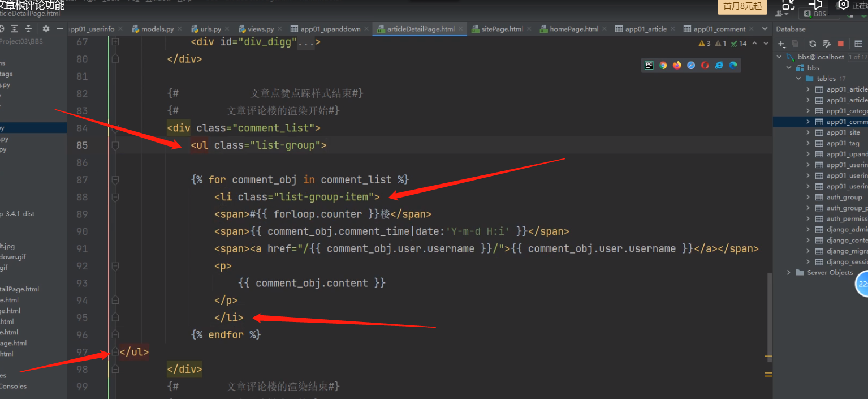Click the weak warning indicator showing 1

[x=721, y=44]
